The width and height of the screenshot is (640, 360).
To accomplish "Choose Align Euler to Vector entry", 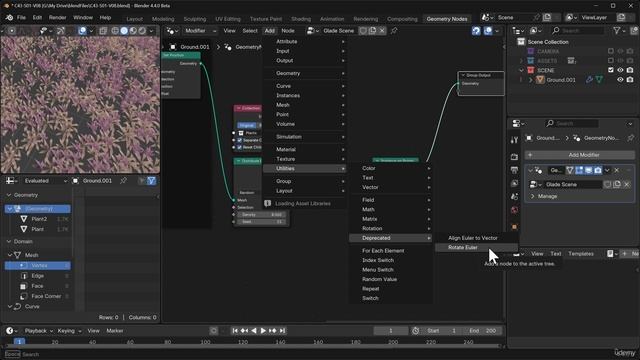I will coord(476,238).
